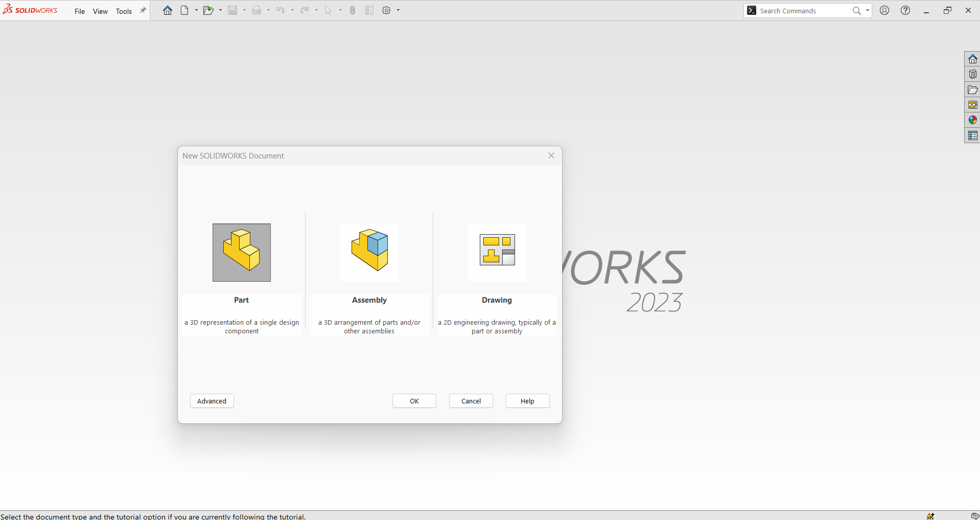Screen dimensions: 980x520
Task: Expand the Select tool dropdown arrow
Action: 340,10
